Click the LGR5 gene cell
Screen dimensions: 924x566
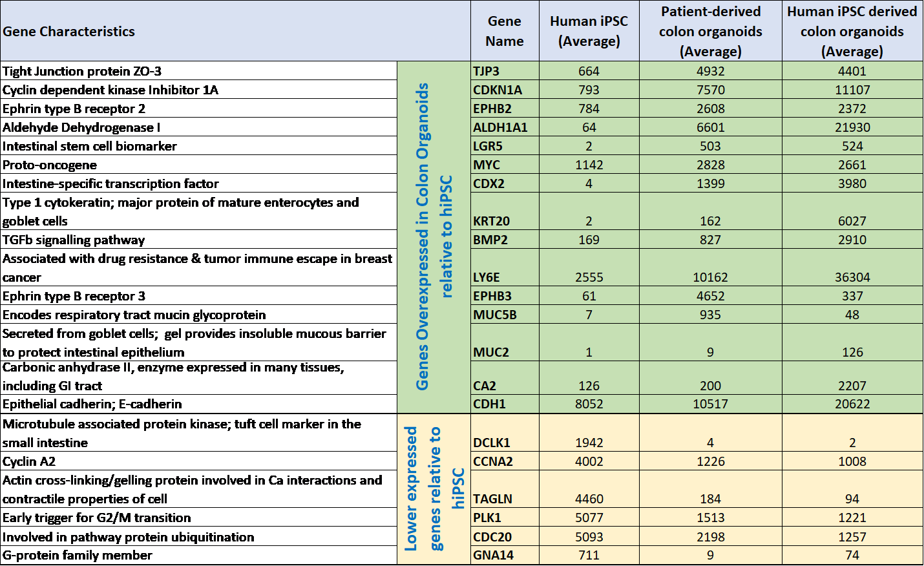pos(504,146)
